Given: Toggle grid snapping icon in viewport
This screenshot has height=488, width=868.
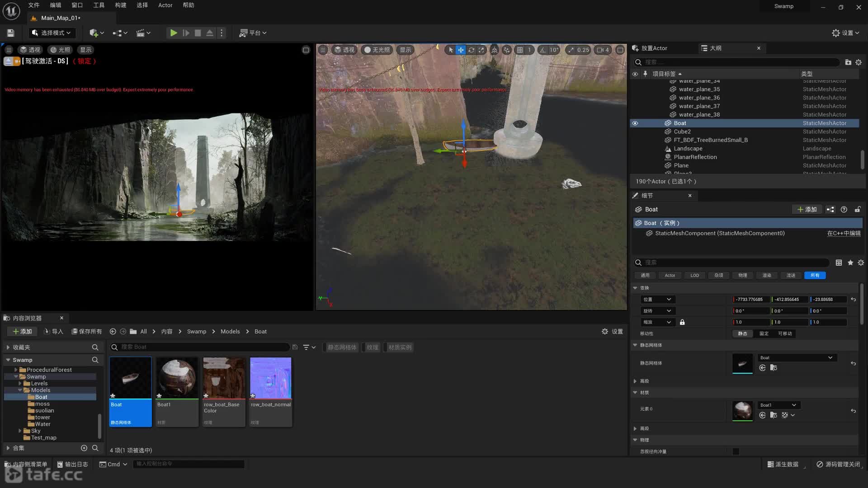Looking at the screenshot, I should point(520,50).
